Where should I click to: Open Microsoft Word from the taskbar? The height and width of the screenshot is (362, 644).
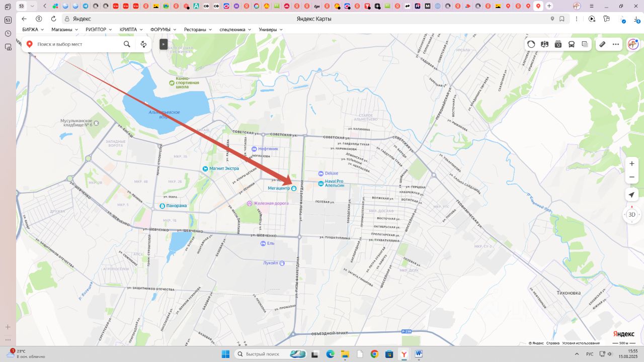[419, 354]
